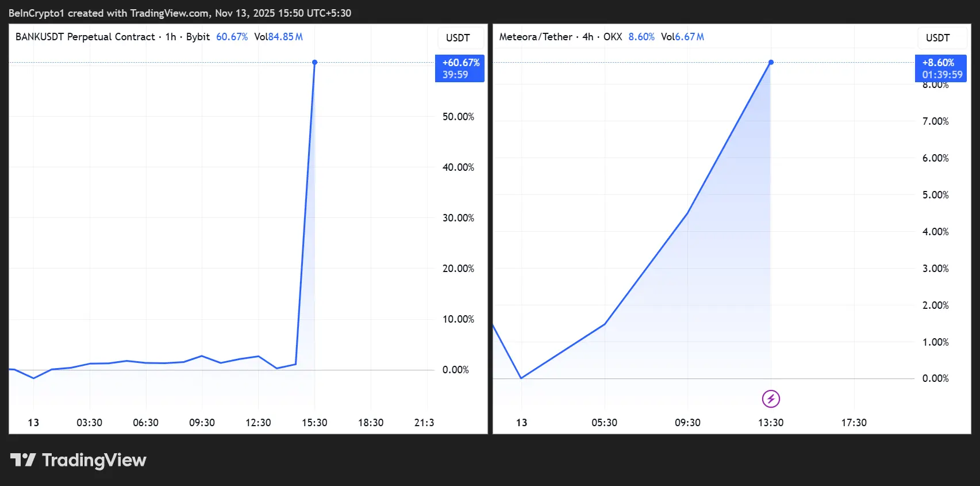
Task: Click the purple lightning event icon
Action: point(771,399)
